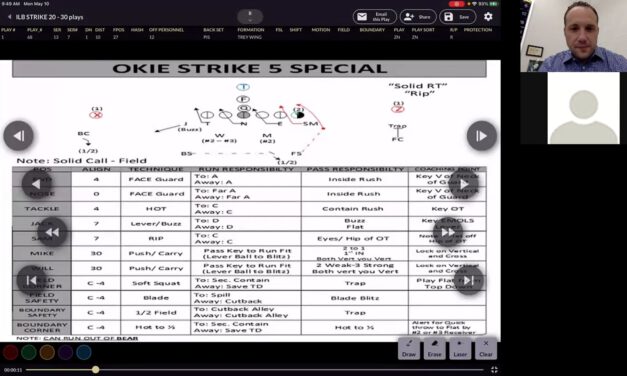
Task: Click the presenter's webcam thumbnail
Action: (x=573, y=36)
